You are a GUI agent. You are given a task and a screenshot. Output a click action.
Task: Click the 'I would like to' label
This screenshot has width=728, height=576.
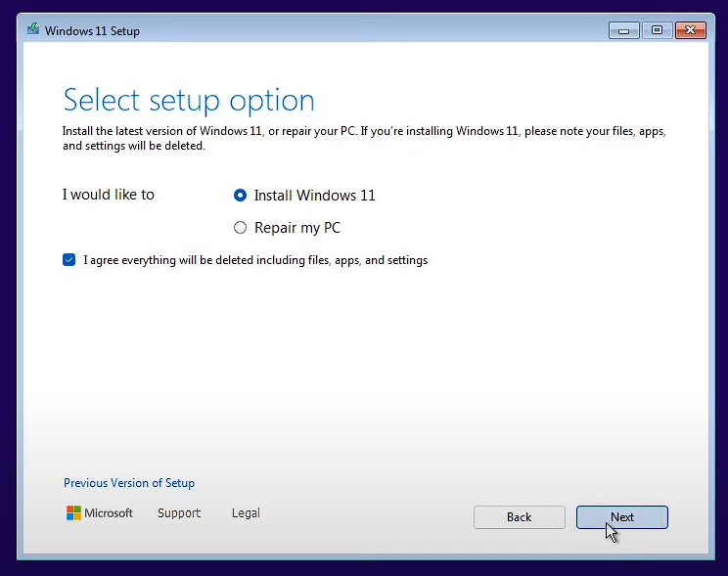pyautogui.click(x=109, y=195)
